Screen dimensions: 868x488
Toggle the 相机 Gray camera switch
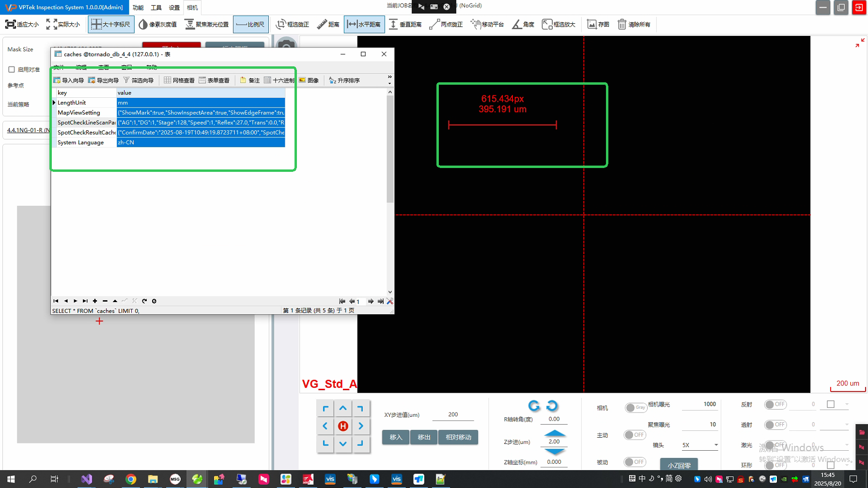coord(635,408)
